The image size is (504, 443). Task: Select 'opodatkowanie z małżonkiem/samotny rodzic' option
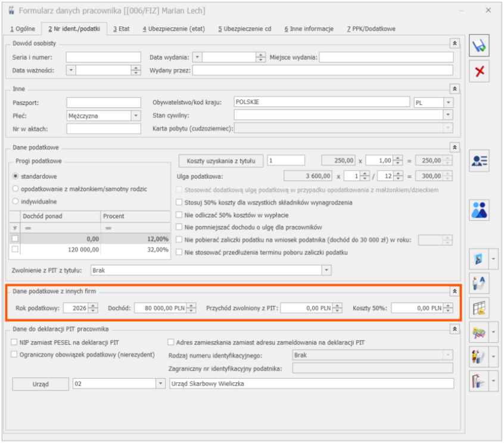pyautogui.click(x=15, y=189)
